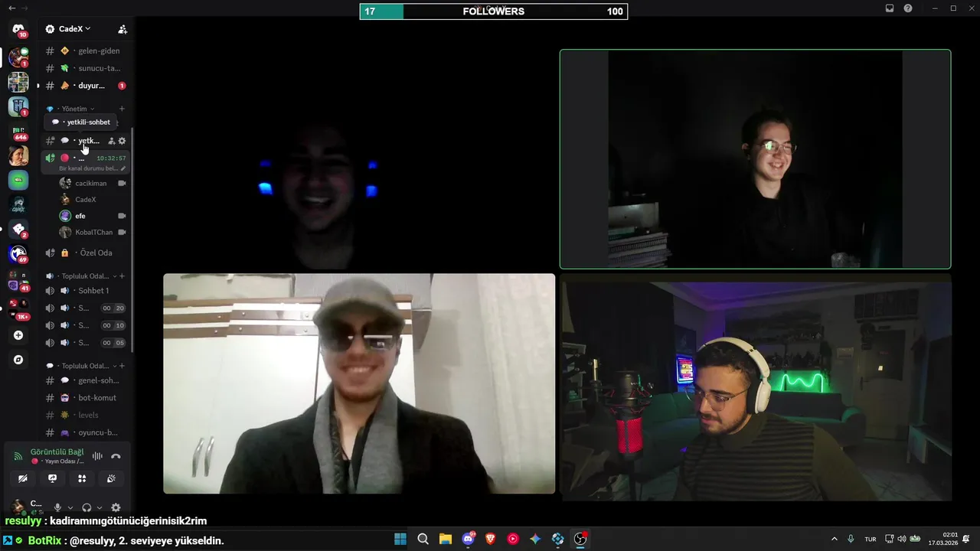Select bottom-left sunglasses man video tile
Viewport: 980px width, 551px height.
pos(359,383)
